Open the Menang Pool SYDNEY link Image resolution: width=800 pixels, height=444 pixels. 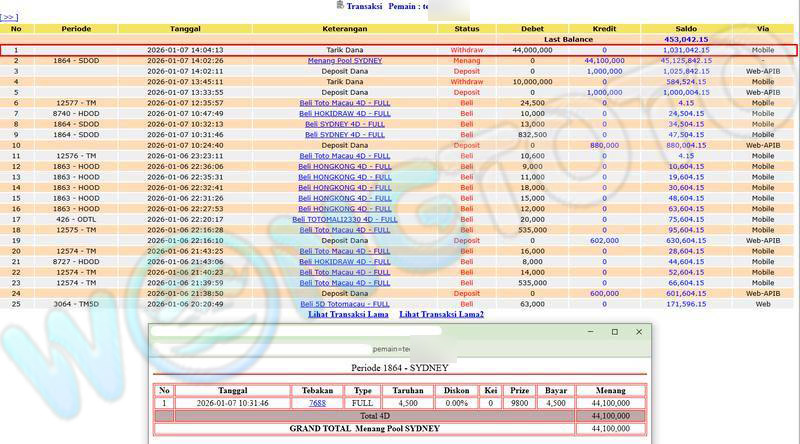[344, 60]
